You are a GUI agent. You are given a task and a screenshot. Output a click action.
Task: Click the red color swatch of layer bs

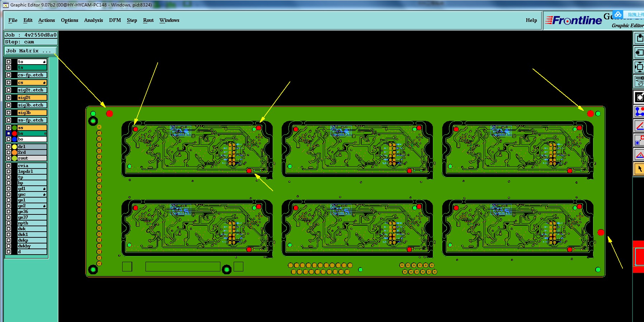(x=14, y=133)
